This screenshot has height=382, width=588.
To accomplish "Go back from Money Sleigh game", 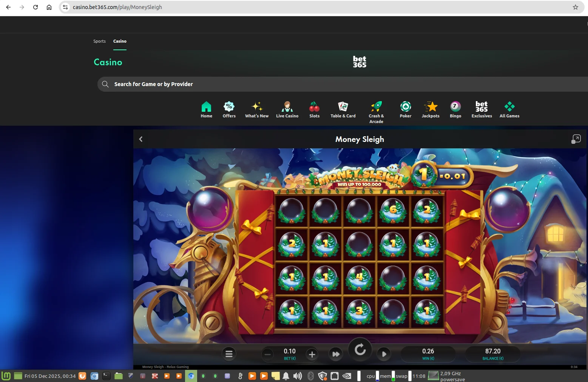I will coord(141,139).
